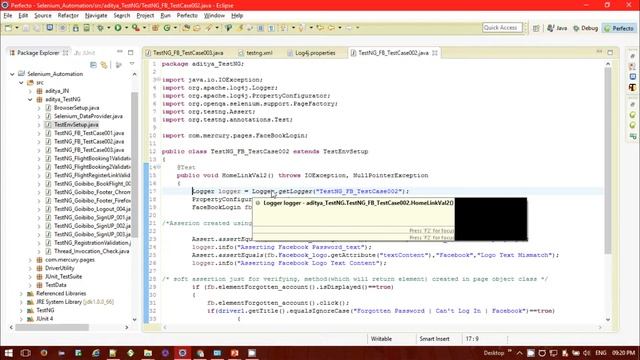The image size is (640, 360).
Task: Toggle folding of imports at line 3
Action: [x=159, y=80]
